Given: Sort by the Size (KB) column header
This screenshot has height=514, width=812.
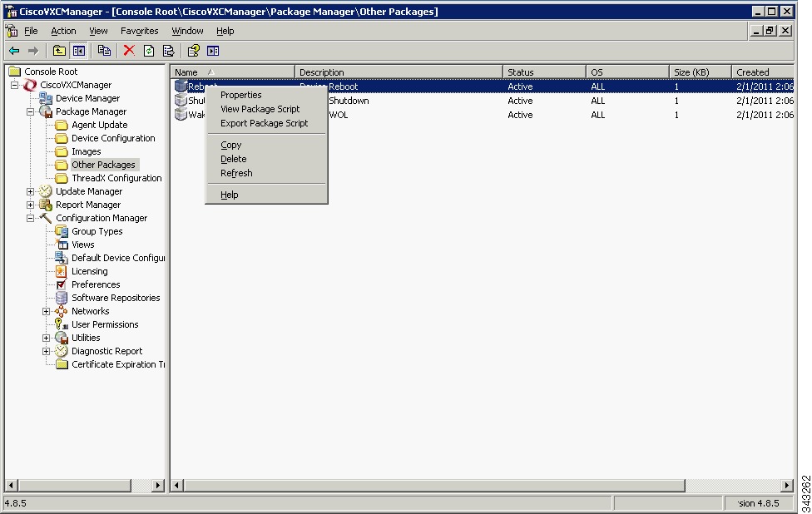Looking at the screenshot, I should (x=701, y=72).
